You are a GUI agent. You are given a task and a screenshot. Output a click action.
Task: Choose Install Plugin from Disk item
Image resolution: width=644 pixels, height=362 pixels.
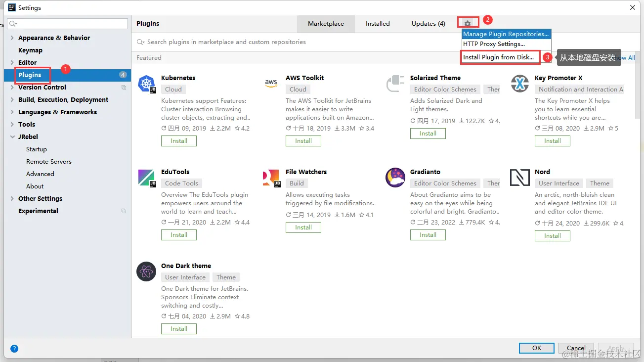click(x=498, y=57)
